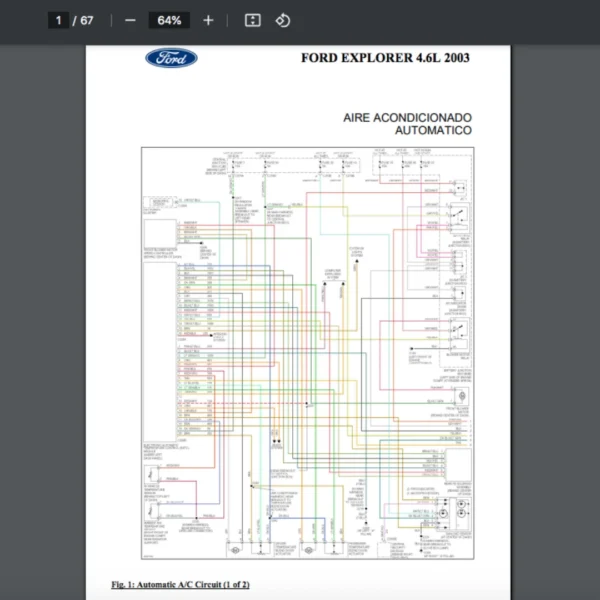The width and height of the screenshot is (600, 600).
Task: Click the AIRE ACONDICIONADO heading text
Action: point(407,117)
